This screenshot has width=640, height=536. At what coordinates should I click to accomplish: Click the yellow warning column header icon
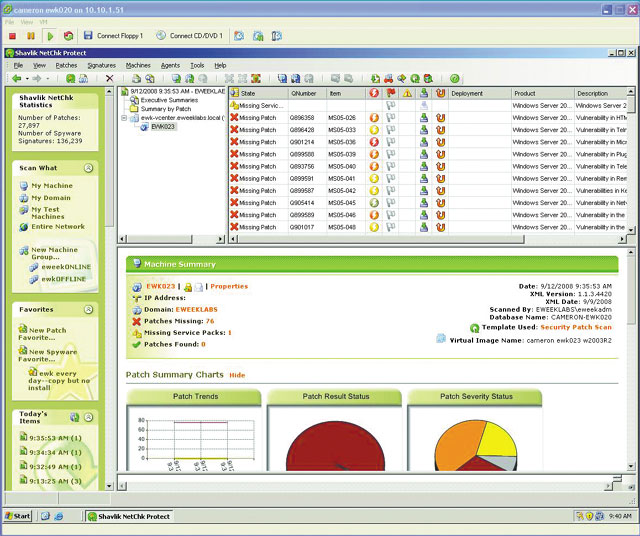click(x=407, y=93)
